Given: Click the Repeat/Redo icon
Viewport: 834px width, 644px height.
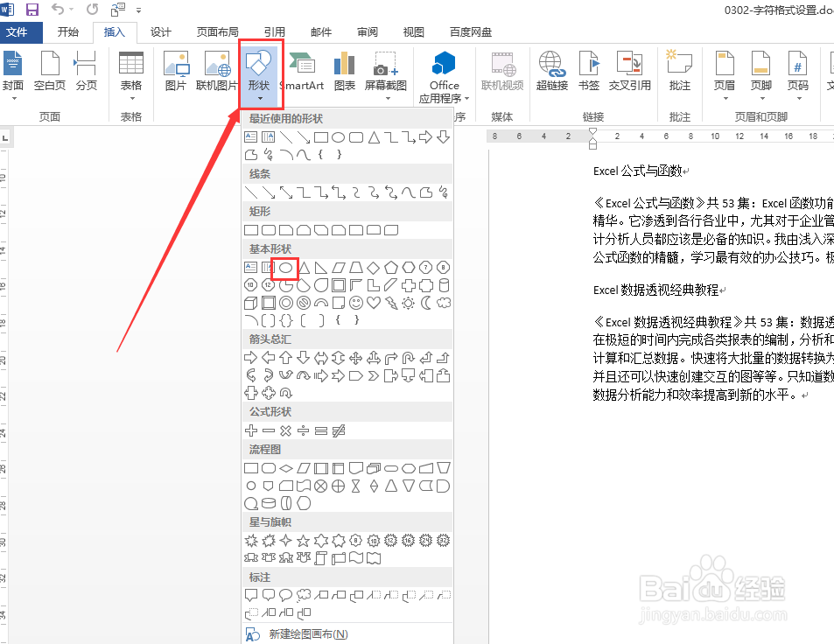Looking at the screenshot, I should coord(92,9).
